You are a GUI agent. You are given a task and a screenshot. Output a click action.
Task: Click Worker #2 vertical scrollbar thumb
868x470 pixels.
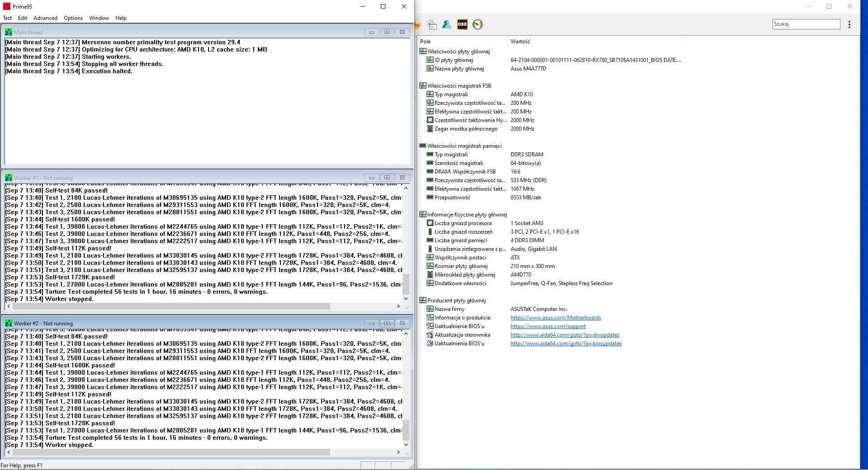(x=406, y=430)
